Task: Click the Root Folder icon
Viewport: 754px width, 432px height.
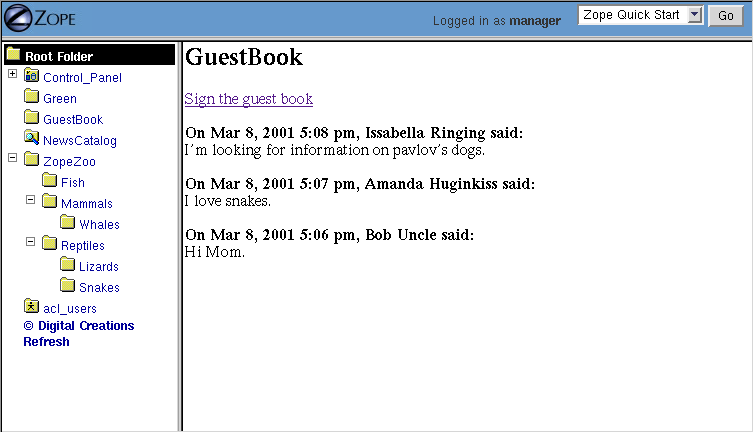Action: pos(13,56)
